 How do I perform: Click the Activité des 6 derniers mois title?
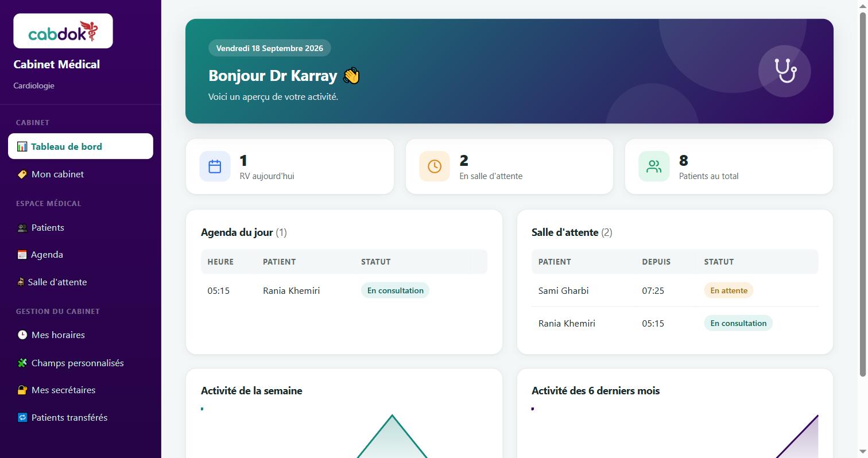[595, 391]
